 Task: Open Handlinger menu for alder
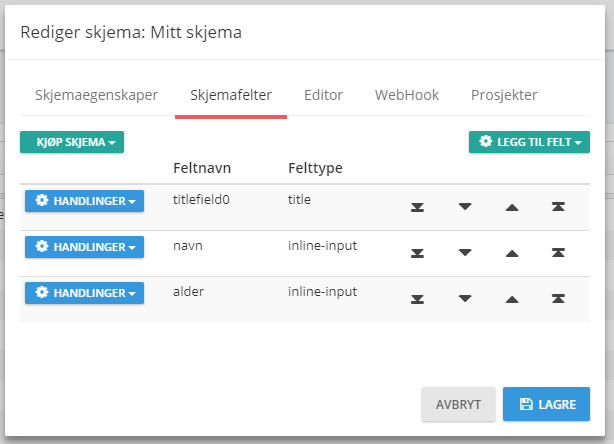tap(85, 293)
